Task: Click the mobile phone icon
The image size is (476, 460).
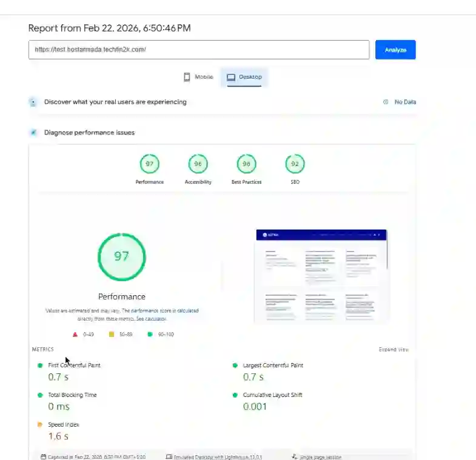Action: [187, 77]
